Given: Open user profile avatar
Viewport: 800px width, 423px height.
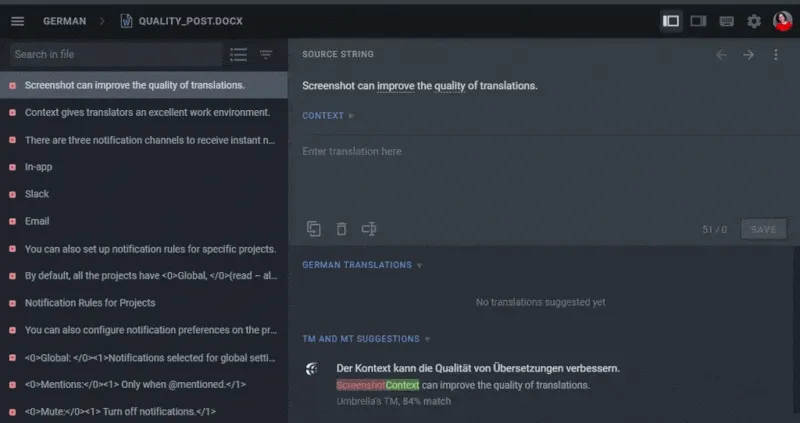Looking at the screenshot, I should click(x=783, y=21).
